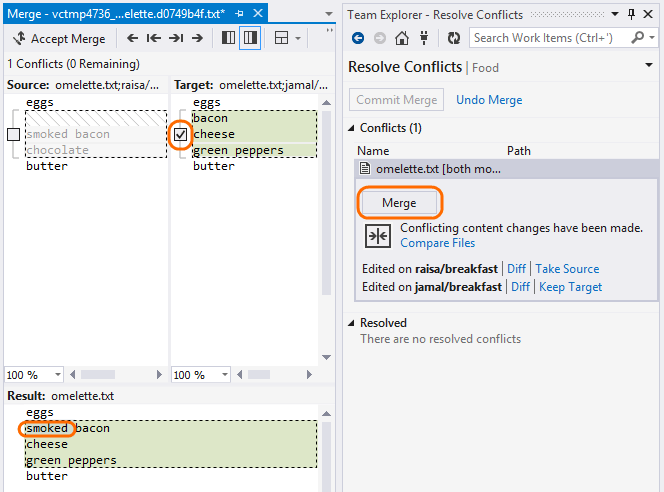Screen dimensions: 664x492
Task: Click the view layout icon
Action: [x=281, y=38]
